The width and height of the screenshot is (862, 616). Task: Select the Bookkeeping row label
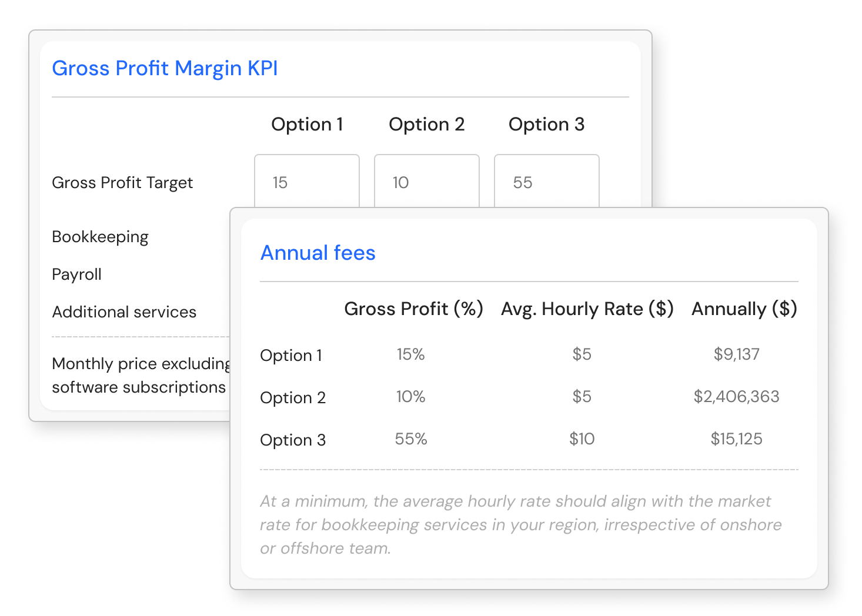pyautogui.click(x=100, y=237)
